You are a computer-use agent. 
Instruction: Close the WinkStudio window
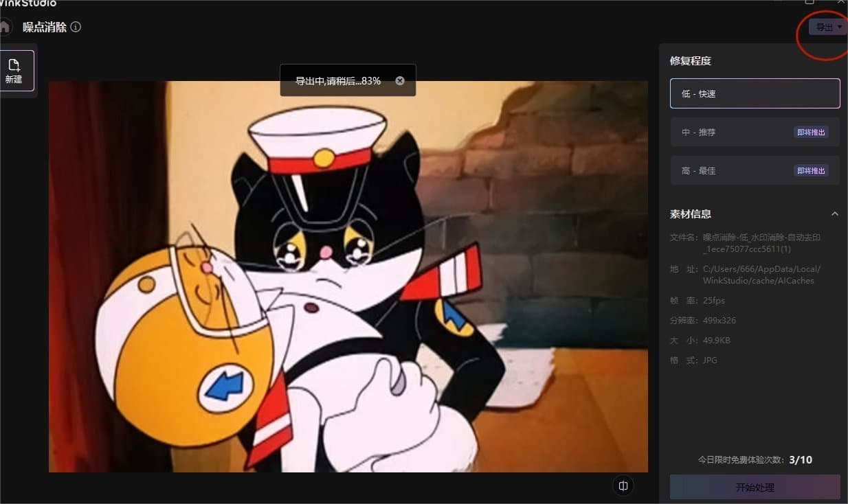point(840,2)
